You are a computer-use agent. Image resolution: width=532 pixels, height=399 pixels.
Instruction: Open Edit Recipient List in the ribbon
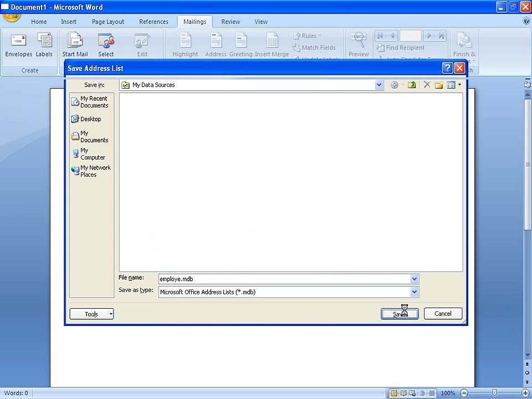pyautogui.click(x=142, y=45)
